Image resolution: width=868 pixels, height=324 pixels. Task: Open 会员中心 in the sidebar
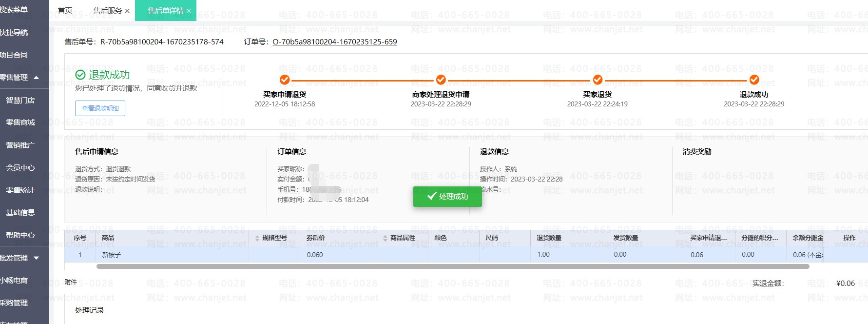coord(20,167)
